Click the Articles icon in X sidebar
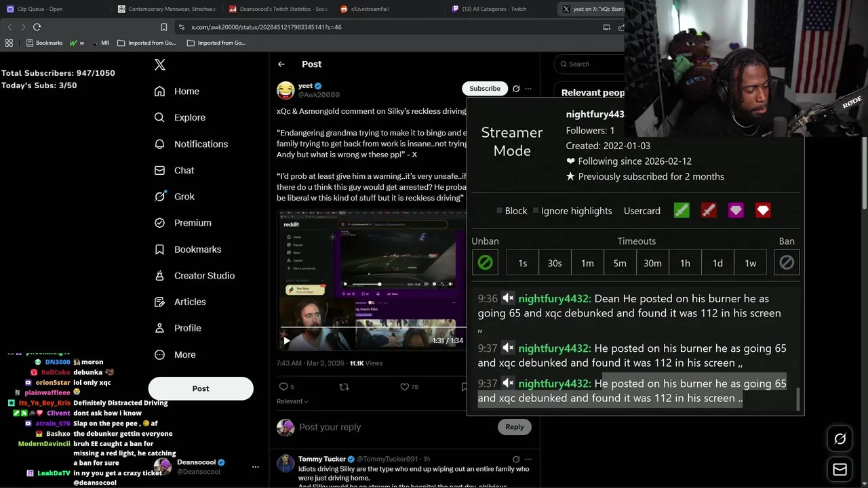Screen dimensions: 868x488 pos(159,302)
